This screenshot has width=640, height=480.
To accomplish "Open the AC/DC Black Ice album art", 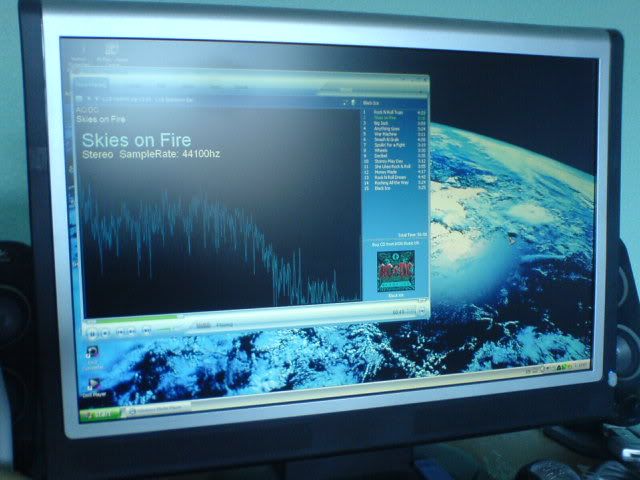I will pos(396,271).
